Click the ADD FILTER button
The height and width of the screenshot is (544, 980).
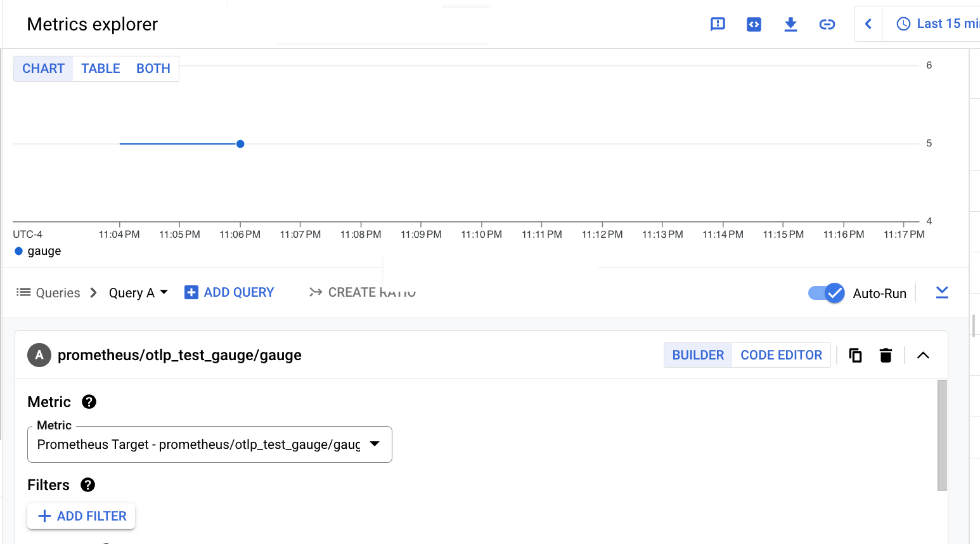tap(81, 515)
